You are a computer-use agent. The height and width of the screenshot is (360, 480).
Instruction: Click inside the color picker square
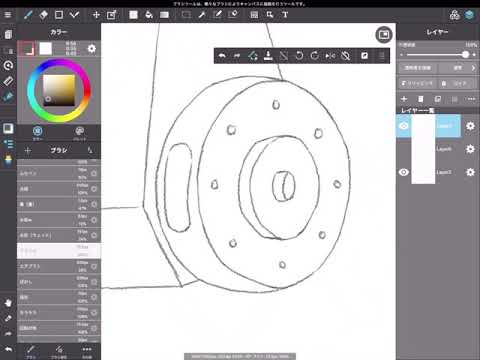point(59,90)
